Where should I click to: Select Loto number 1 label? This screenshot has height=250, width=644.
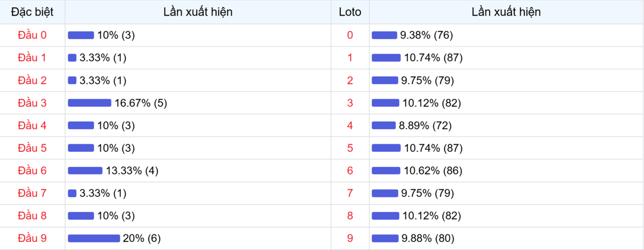tap(350, 58)
